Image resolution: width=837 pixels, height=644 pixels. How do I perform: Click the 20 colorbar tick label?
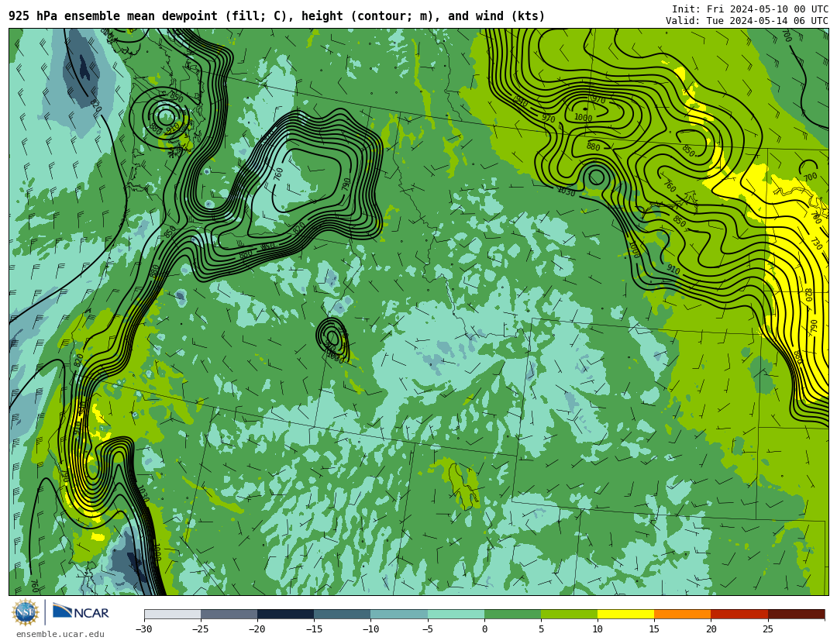[x=711, y=629]
